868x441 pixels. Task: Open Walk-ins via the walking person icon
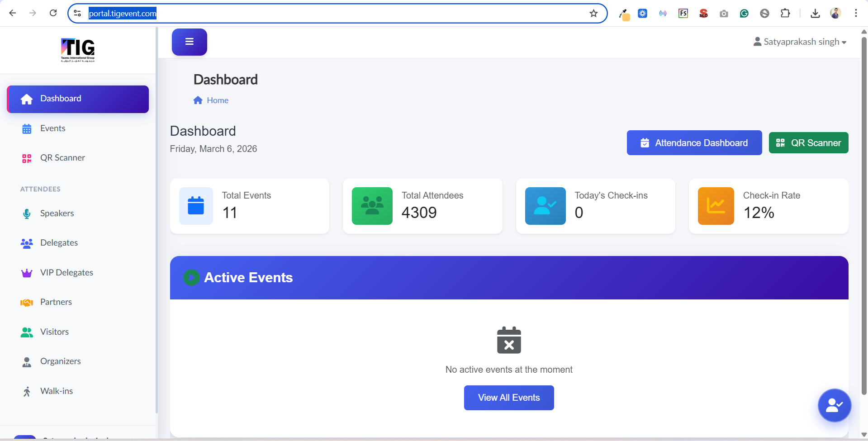[27, 391]
